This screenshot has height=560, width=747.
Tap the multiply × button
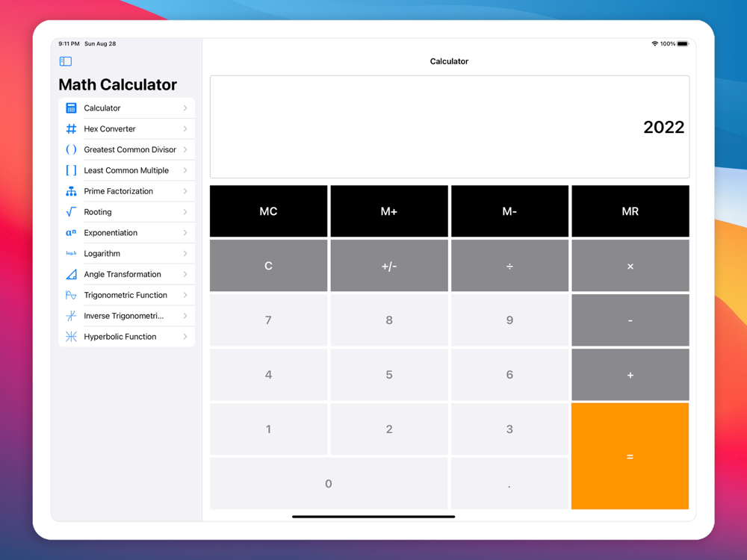pos(630,266)
